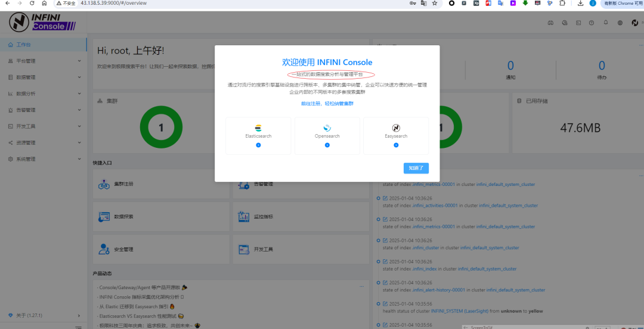This screenshot has width=644, height=329.
Task: Reload the page in Chrome
Action: pyautogui.click(x=32, y=3)
